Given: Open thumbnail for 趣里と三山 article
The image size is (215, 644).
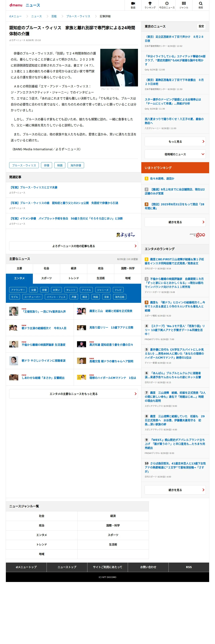Looking at the screenshot, I should [81, 311].
